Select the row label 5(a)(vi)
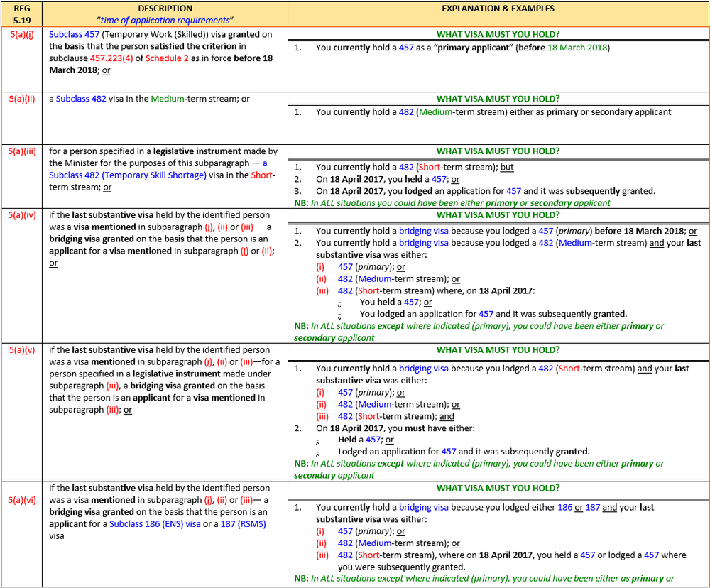Image resolution: width=710 pixels, height=588 pixels. click(x=22, y=500)
